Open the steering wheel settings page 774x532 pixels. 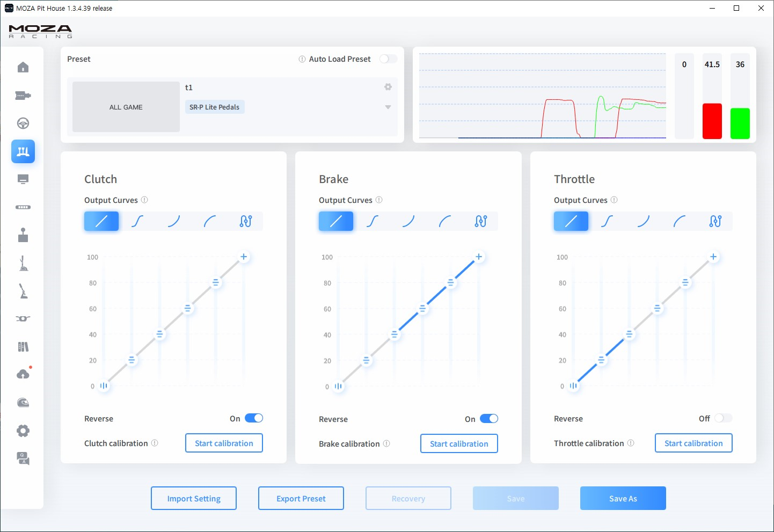(x=23, y=123)
